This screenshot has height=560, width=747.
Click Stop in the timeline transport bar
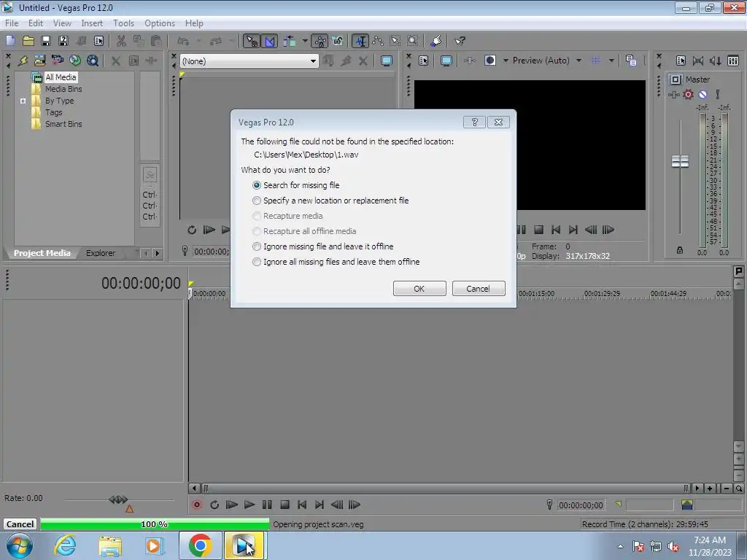pos(285,505)
